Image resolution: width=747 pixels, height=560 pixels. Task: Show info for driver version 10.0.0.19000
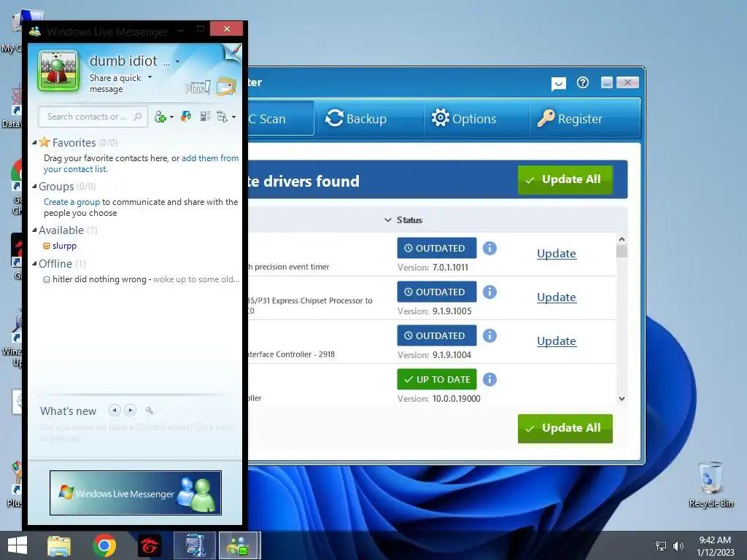tap(489, 379)
